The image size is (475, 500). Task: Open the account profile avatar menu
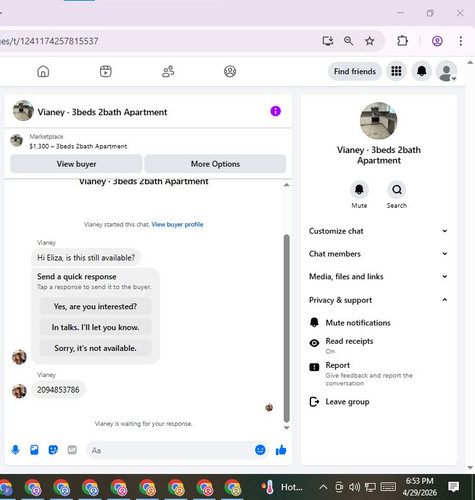446,71
